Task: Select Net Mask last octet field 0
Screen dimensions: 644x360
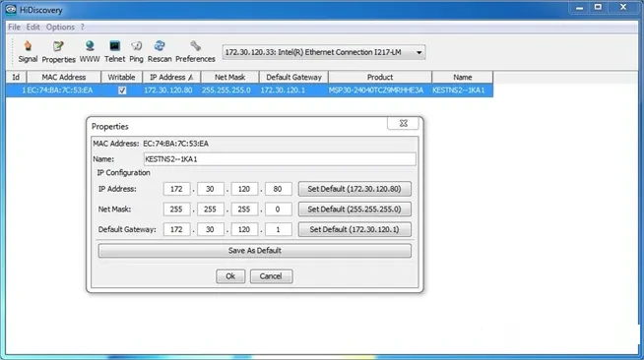Action: click(278, 210)
